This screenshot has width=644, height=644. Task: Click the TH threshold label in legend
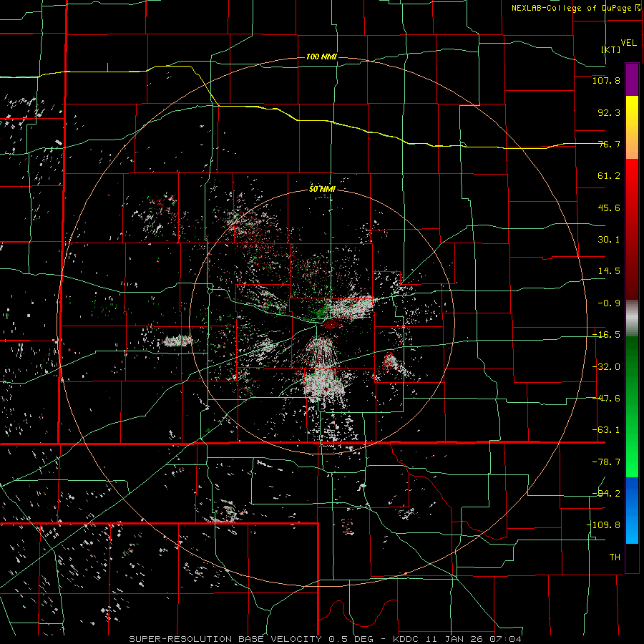pos(615,557)
